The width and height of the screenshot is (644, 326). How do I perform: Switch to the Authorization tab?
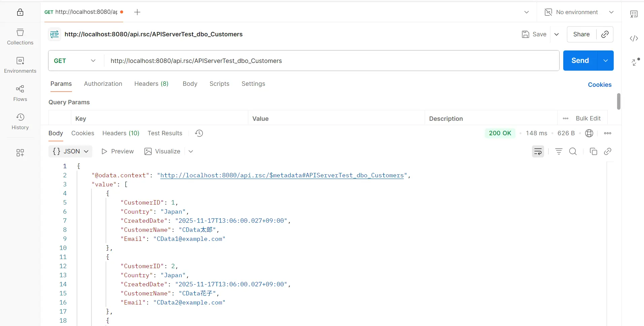[x=103, y=84]
